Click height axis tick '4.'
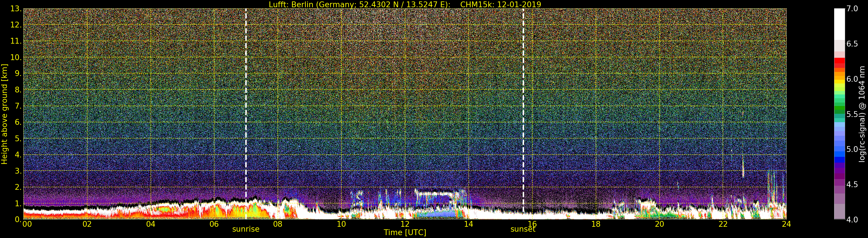This screenshot has height=238, width=868. click(18, 155)
